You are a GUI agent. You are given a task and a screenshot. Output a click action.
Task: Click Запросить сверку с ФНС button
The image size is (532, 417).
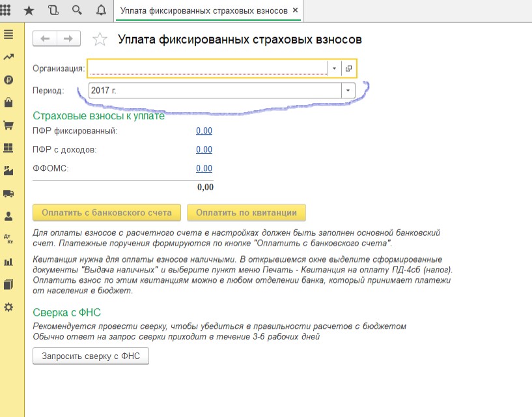pos(91,356)
